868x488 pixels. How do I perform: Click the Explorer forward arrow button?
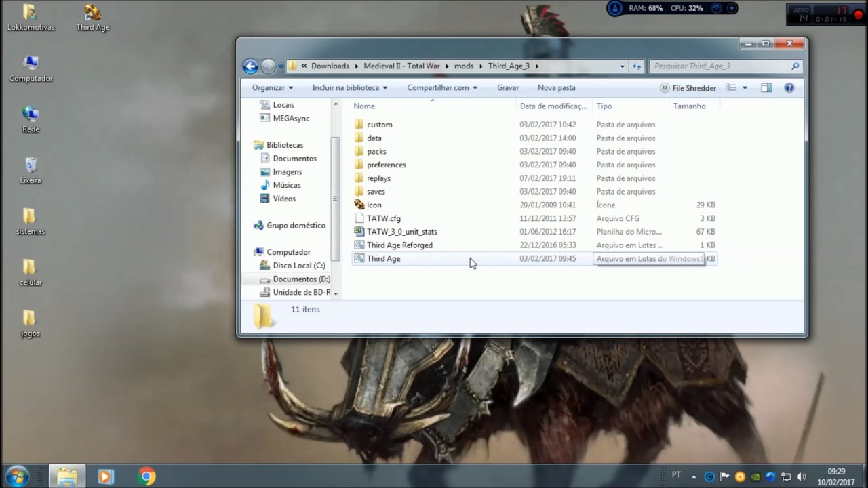click(x=269, y=66)
